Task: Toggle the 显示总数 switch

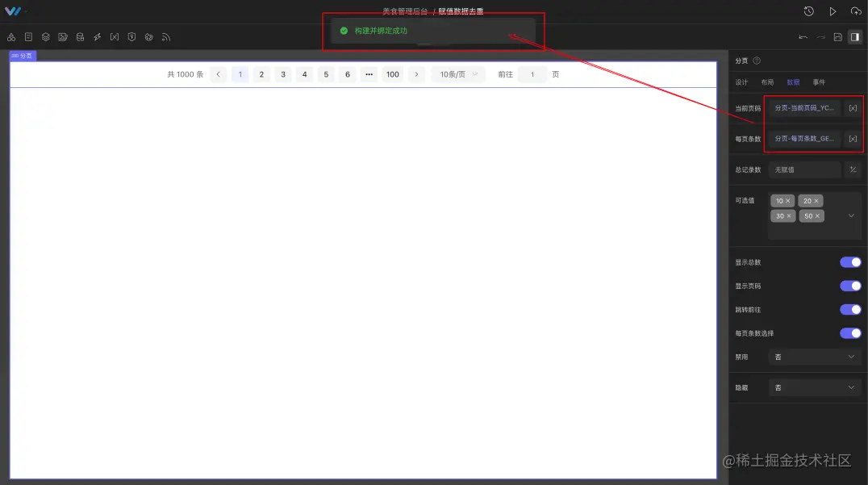Action: tap(850, 262)
